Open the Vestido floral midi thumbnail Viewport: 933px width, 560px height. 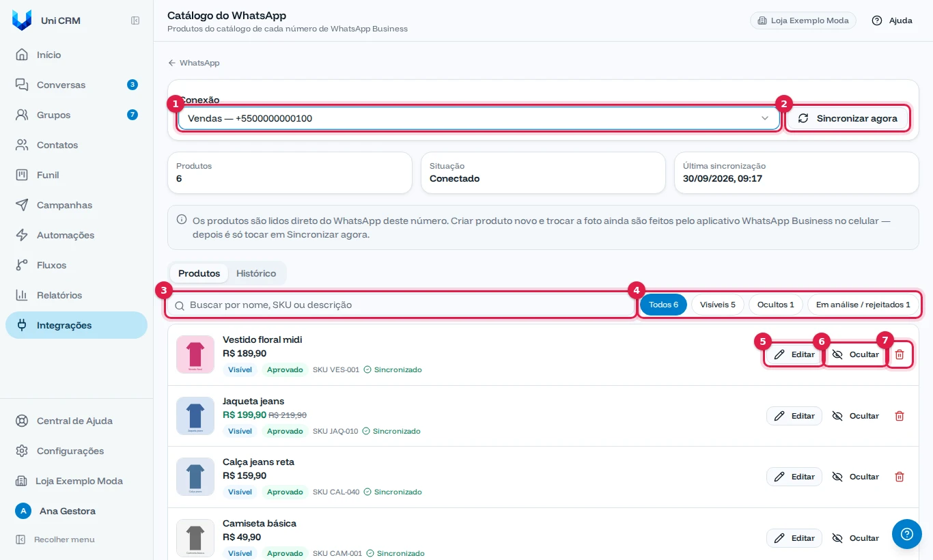(195, 354)
